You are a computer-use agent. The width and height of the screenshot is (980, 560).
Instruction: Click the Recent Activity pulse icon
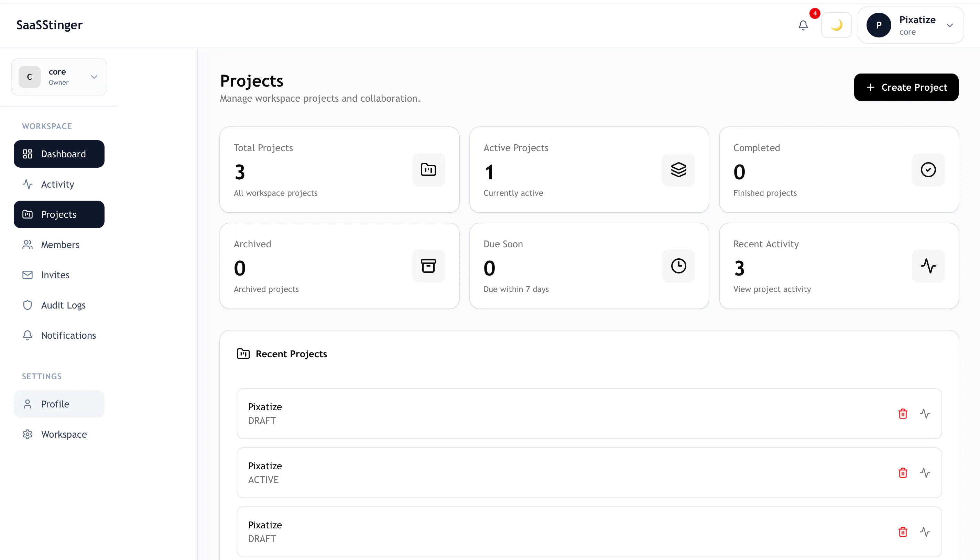[x=928, y=266]
